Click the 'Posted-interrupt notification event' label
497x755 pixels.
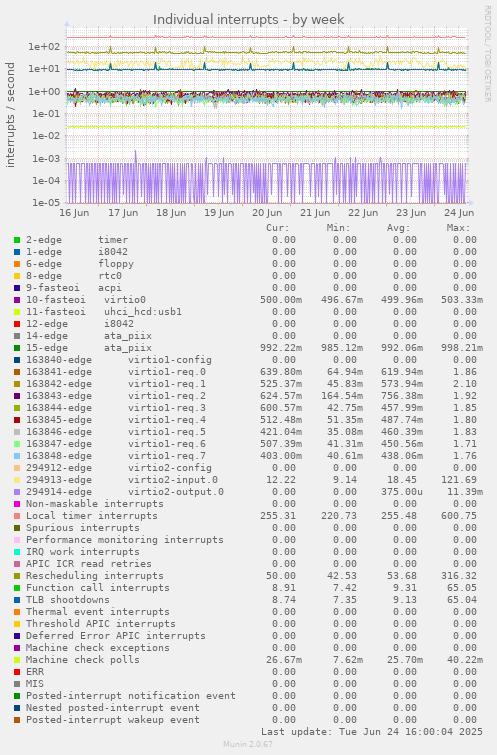(131, 696)
